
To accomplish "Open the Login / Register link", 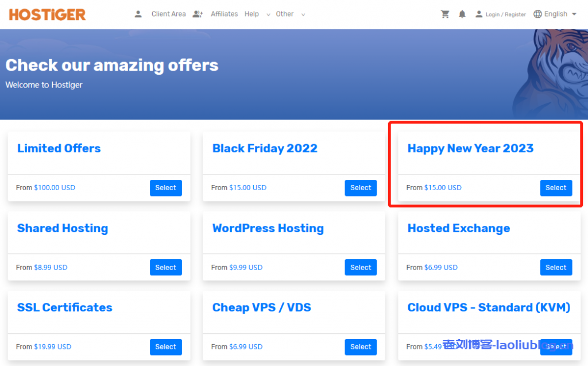I will (x=505, y=14).
